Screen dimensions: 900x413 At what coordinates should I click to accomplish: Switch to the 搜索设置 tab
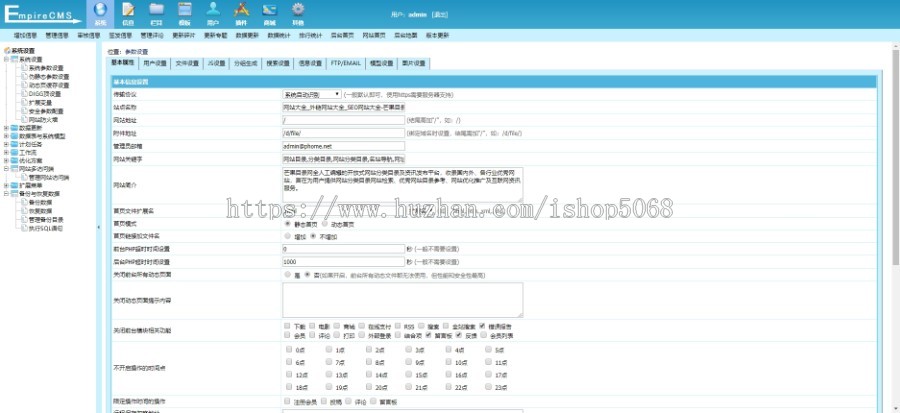[278, 63]
